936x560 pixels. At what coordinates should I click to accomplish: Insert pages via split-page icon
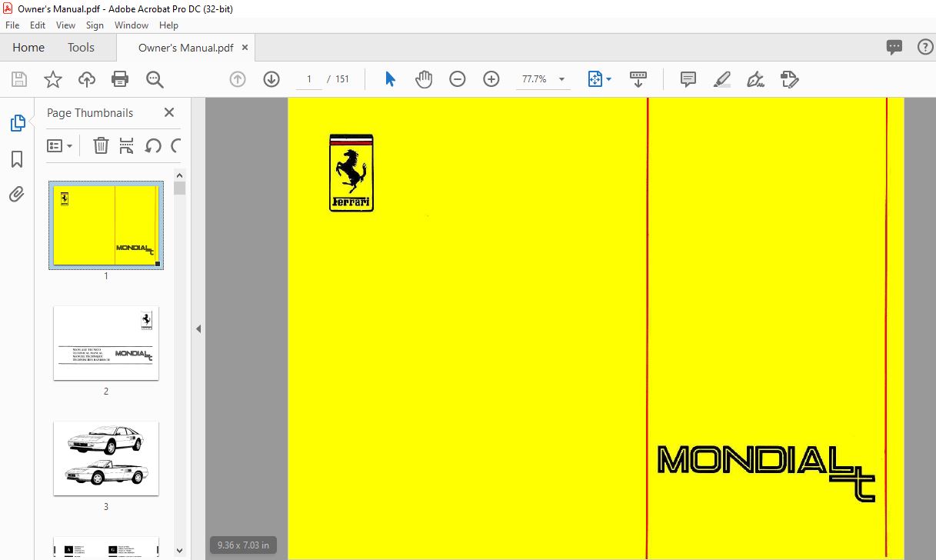point(127,145)
